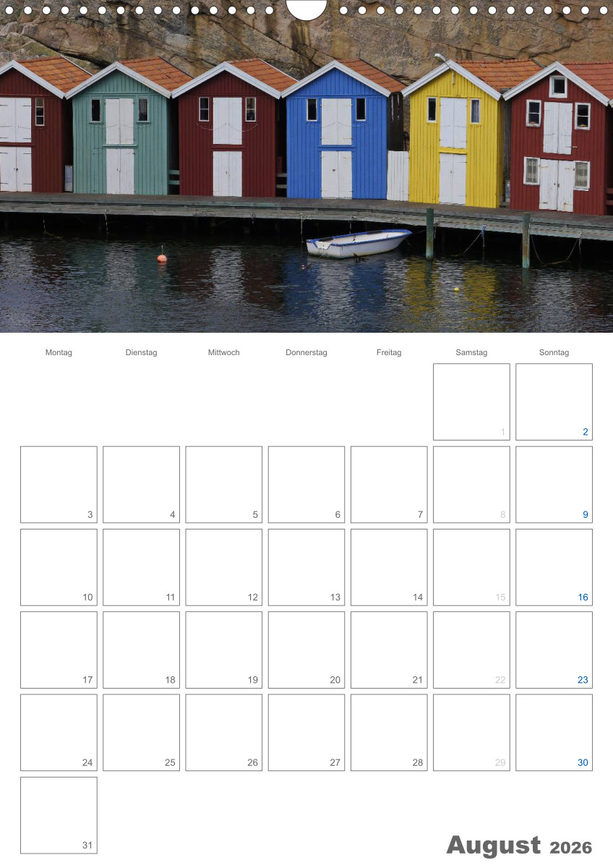This screenshot has height=868, width=613.
Task: Select the Donnerstag column header
Action: pos(306,352)
